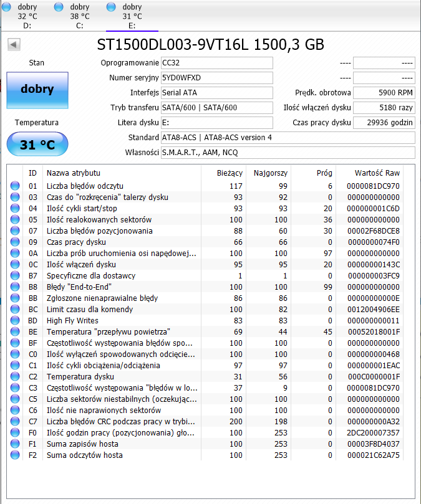Click the status dot for attribute C2
Screen dimensions: 421x504
pyautogui.click(x=15, y=376)
